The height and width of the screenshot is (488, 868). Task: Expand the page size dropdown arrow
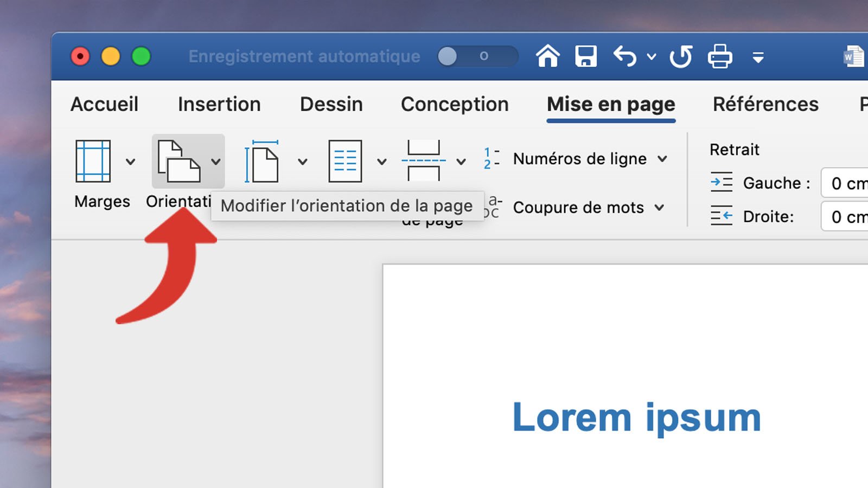pyautogui.click(x=303, y=162)
